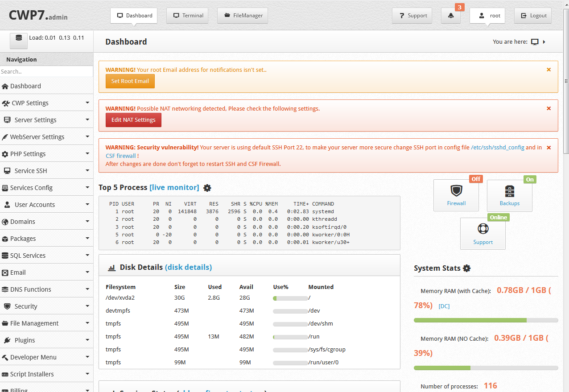This screenshot has height=392, width=569.
Task: Open Backups drawer icon tile
Action: [510, 195]
